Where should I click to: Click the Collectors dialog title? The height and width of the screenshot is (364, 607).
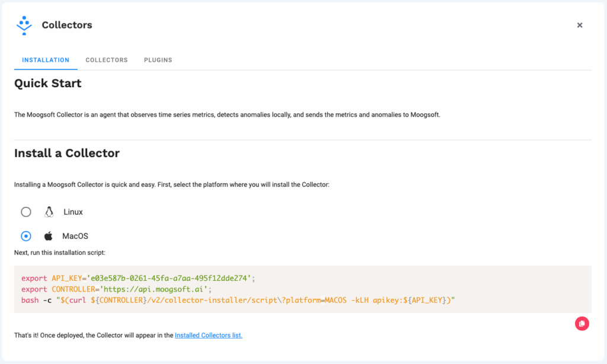point(67,25)
